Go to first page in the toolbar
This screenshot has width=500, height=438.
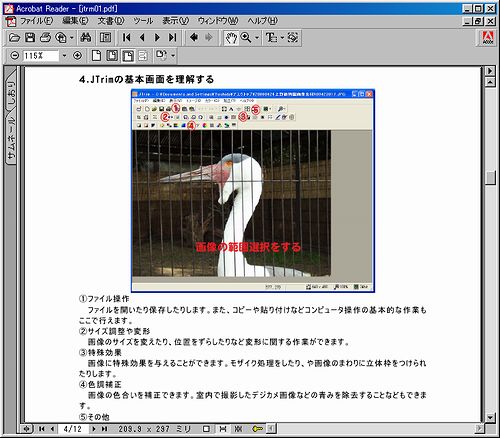(x=127, y=38)
